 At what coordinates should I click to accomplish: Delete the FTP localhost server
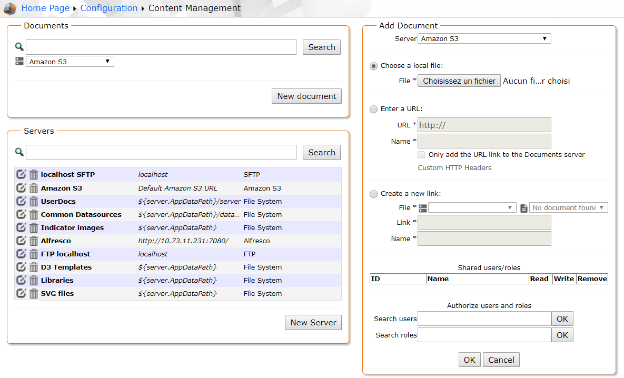(x=34, y=253)
